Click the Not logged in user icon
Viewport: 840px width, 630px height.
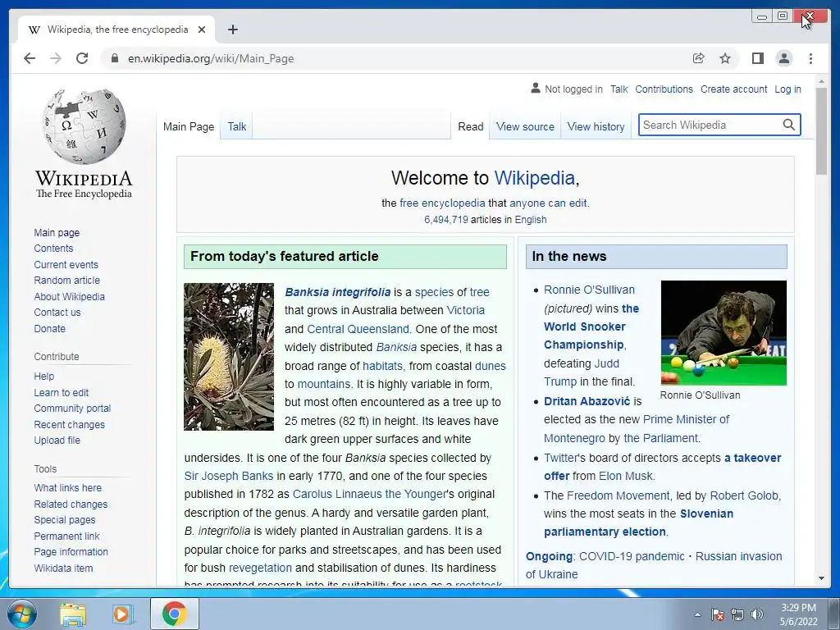[535, 89]
